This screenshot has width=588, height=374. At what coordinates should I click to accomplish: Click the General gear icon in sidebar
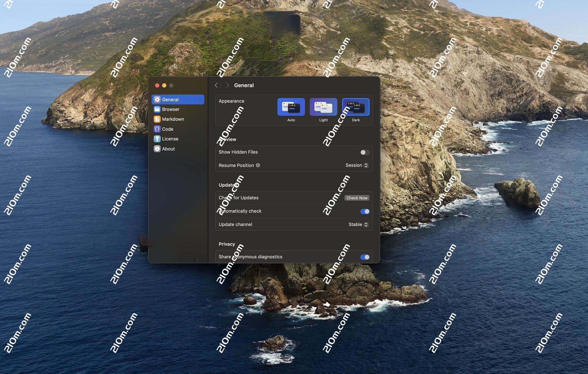click(157, 99)
